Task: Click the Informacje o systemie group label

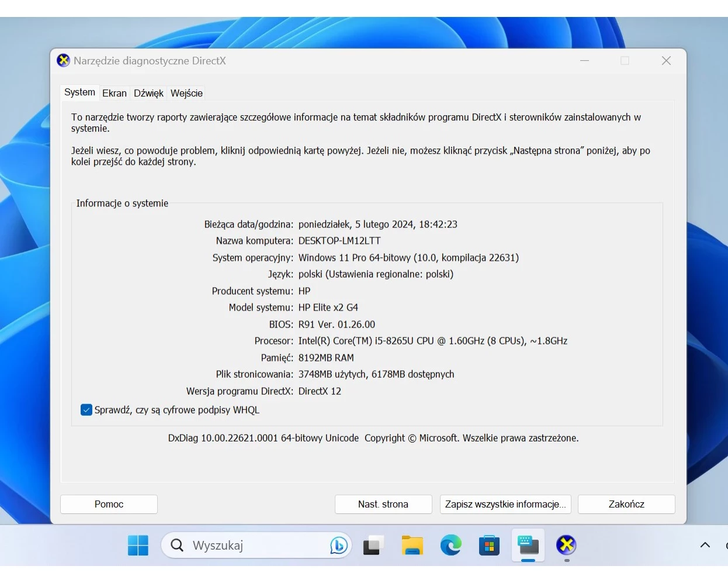Action: [x=122, y=203]
